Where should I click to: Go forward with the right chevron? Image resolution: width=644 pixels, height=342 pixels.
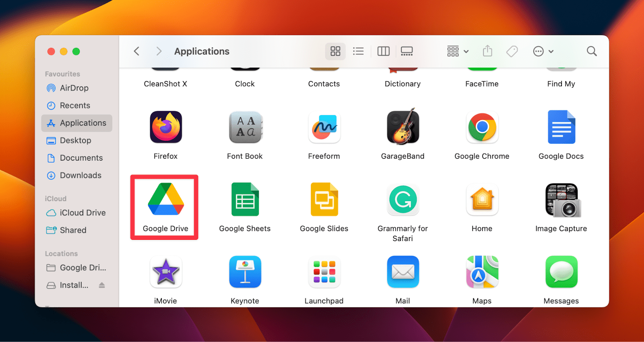click(x=159, y=51)
